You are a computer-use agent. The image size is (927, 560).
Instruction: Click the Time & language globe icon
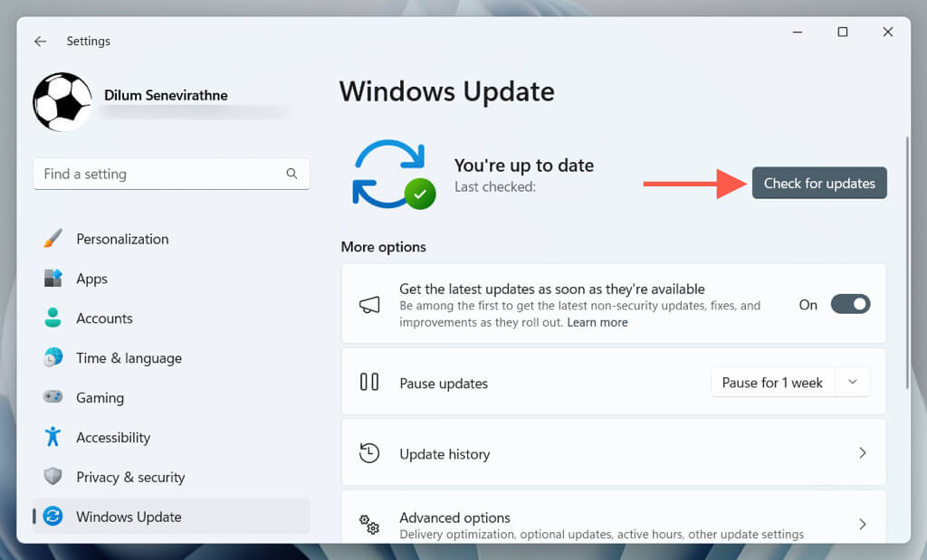53,357
